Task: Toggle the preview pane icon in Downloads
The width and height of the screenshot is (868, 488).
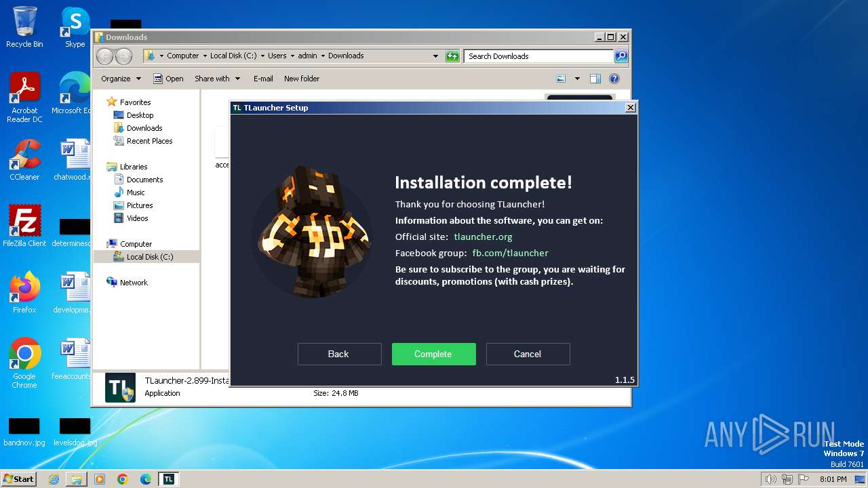Action: (595, 79)
